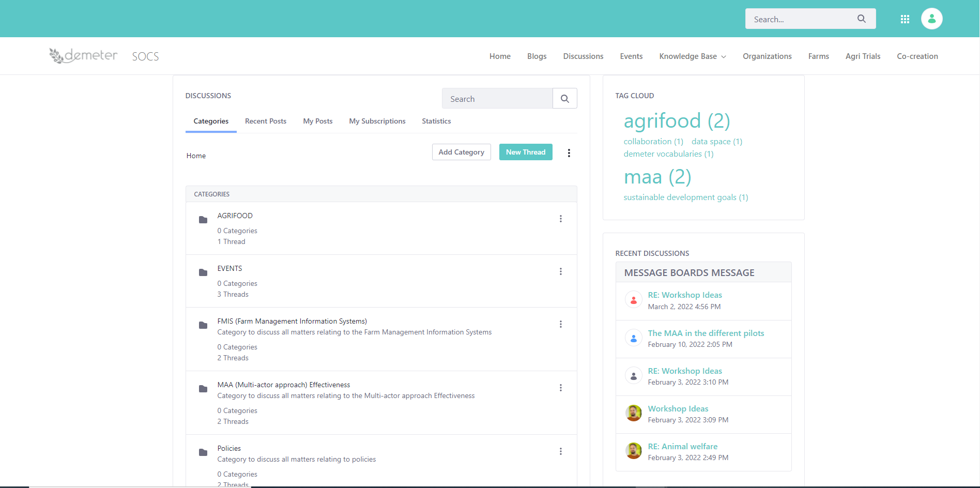The width and height of the screenshot is (980, 488).
Task: Open the FMIS (Farm Management Information Systems) category
Action: [x=292, y=321]
